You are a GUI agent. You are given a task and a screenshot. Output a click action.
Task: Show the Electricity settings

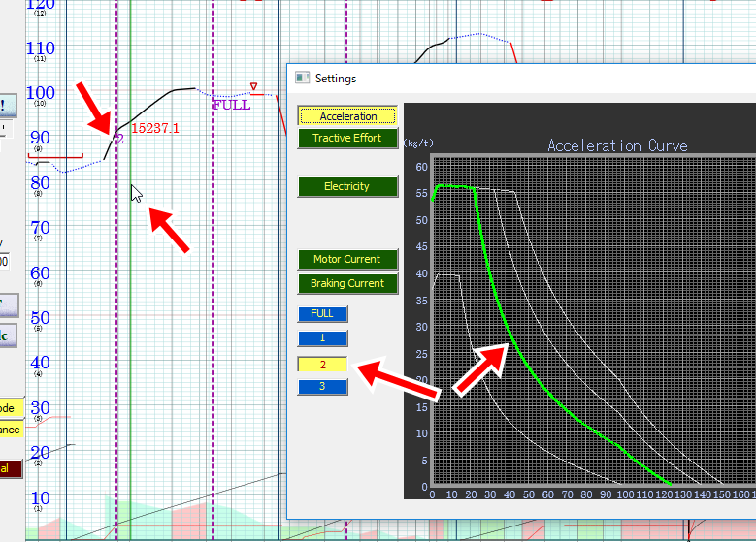347,186
